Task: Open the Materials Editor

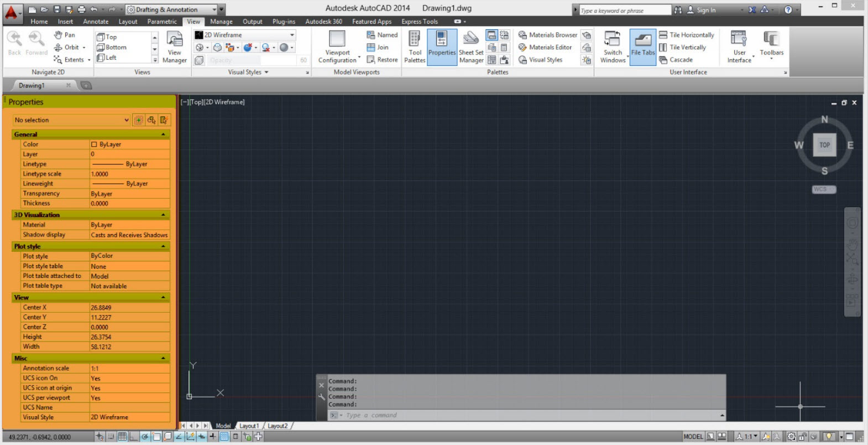Action: point(545,48)
